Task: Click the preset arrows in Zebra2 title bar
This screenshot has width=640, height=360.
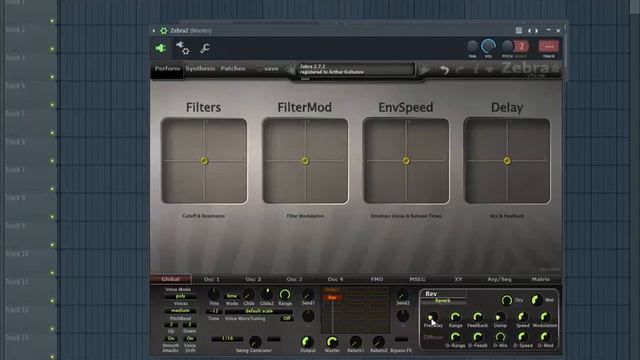Action: coord(533,31)
